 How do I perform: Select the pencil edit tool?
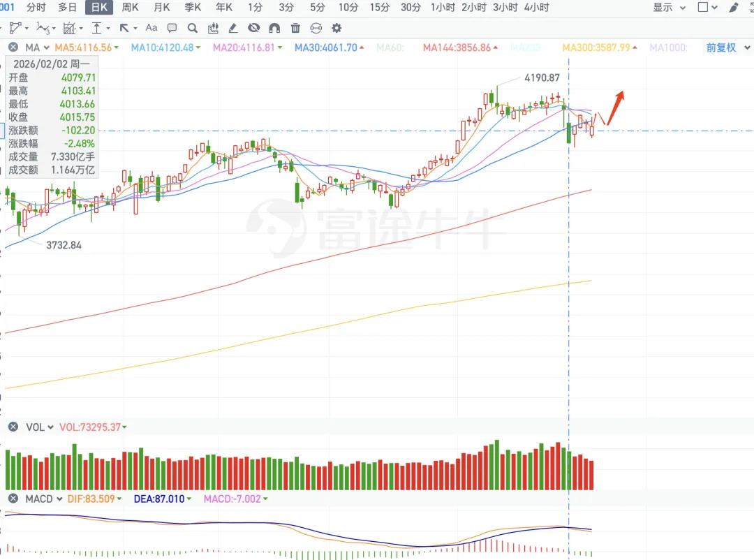(233, 28)
